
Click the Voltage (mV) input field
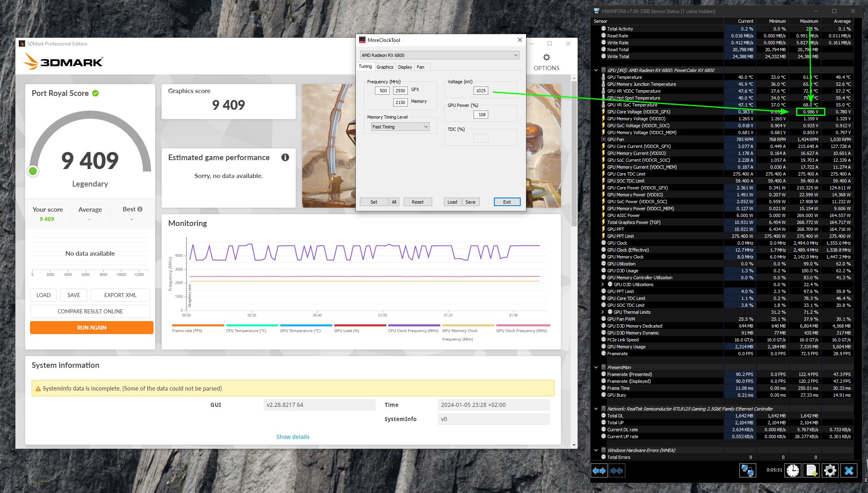tap(481, 91)
